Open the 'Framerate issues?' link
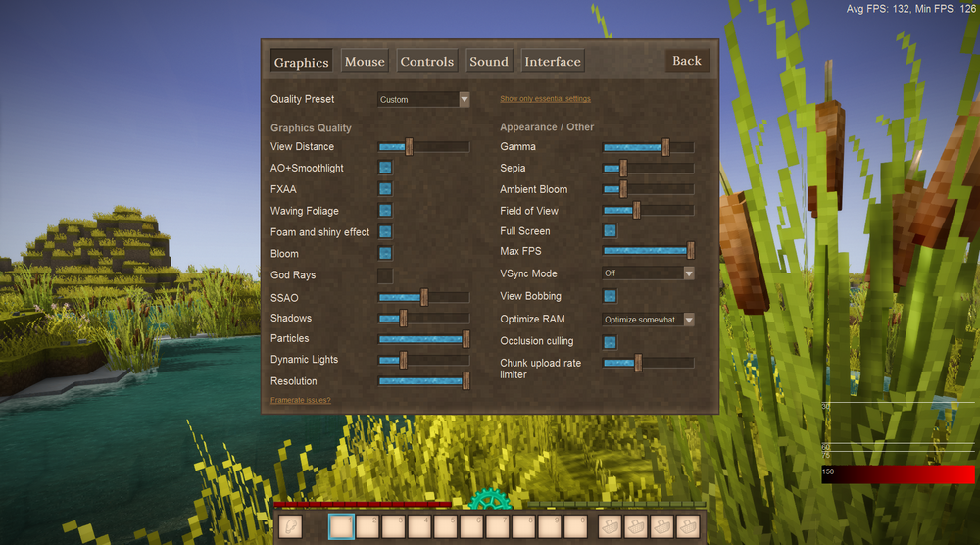The height and width of the screenshot is (545, 980). point(300,400)
